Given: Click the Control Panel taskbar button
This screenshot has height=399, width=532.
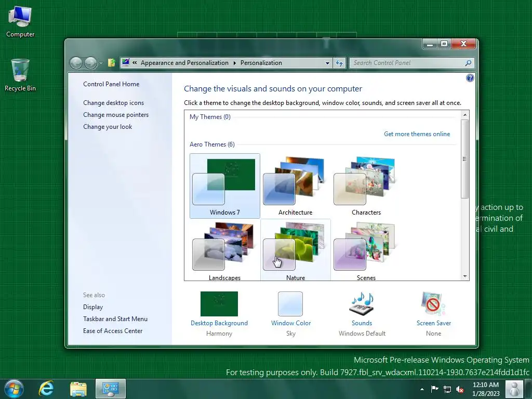Looking at the screenshot, I should pyautogui.click(x=111, y=389).
